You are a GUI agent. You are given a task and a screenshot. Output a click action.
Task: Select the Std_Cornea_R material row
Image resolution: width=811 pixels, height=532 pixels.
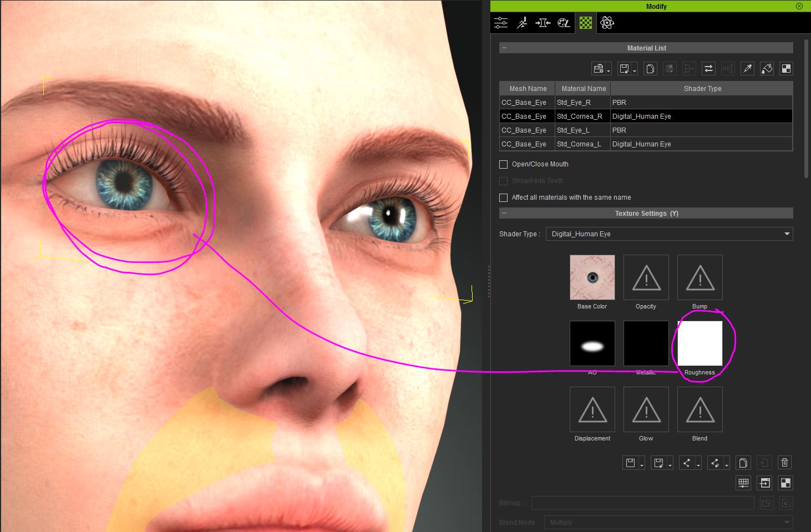coord(646,116)
